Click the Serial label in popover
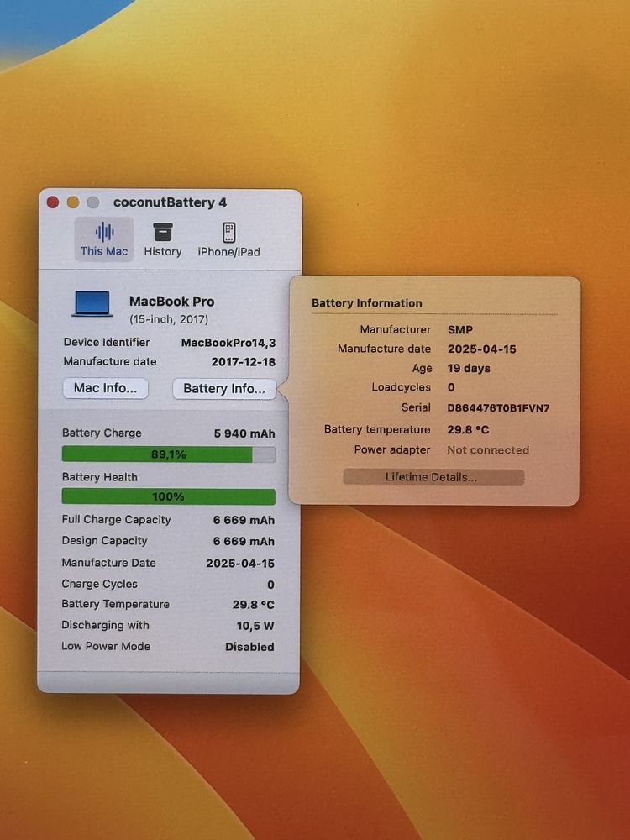This screenshot has height=840, width=630. pyautogui.click(x=417, y=407)
